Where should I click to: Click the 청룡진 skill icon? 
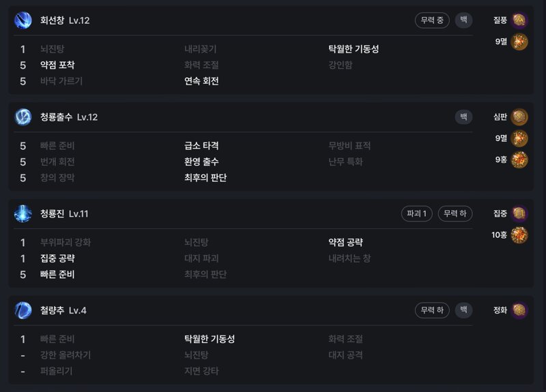[x=23, y=213]
